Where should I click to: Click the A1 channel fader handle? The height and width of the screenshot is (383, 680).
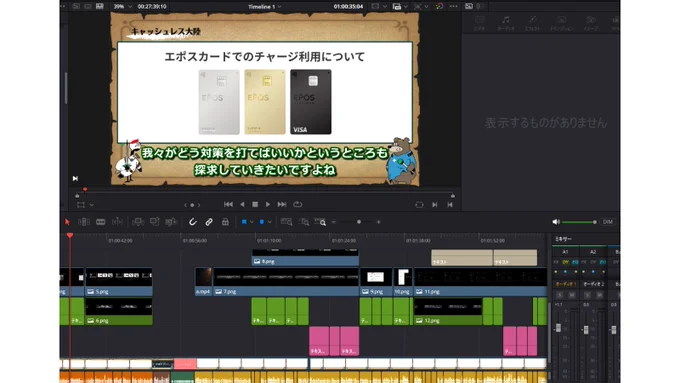coord(559,328)
